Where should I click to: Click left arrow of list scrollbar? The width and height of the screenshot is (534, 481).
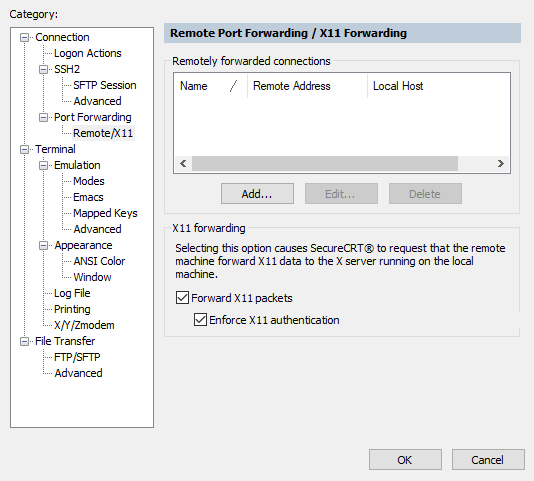(183, 164)
